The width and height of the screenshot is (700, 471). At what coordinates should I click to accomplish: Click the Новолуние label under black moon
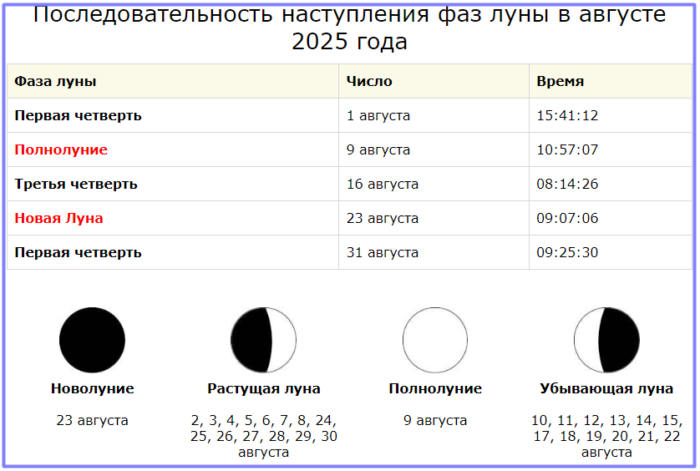(x=92, y=389)
